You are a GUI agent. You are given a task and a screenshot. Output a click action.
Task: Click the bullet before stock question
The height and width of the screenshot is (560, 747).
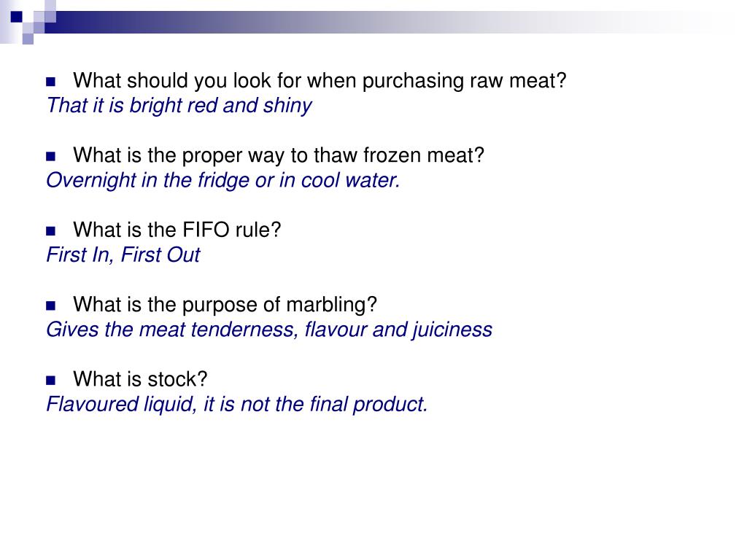pos(50,380)
